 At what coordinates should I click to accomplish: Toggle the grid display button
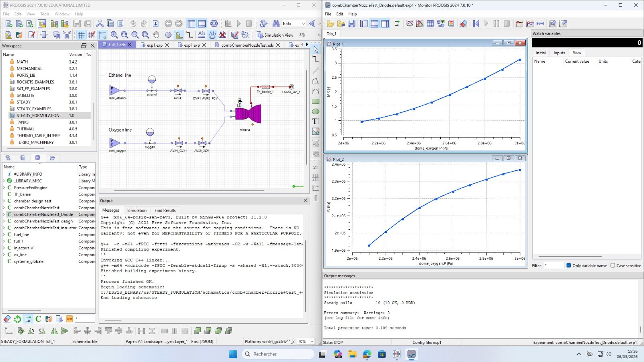click(81, 35)
